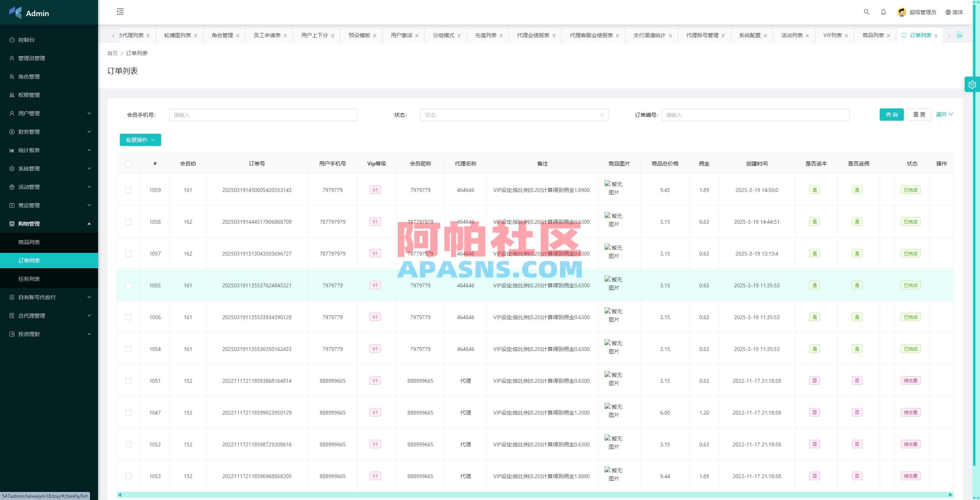The image size is (980, 500).
Task: Select the 控制台 sidebar icon
Action: 11,39
